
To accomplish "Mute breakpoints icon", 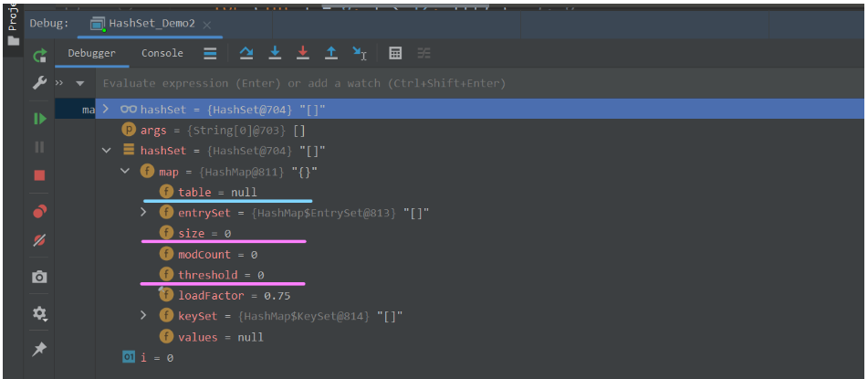I will 39,240.
